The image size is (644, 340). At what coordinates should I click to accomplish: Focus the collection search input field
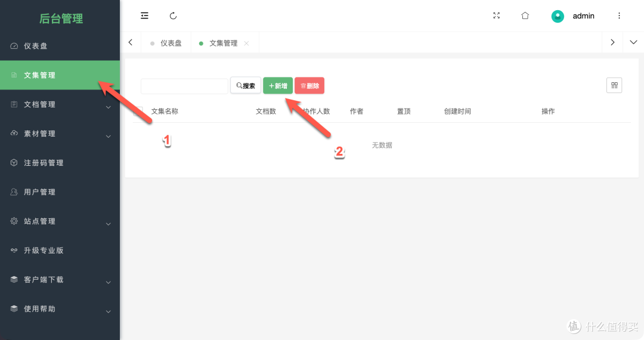coord(184,86)
